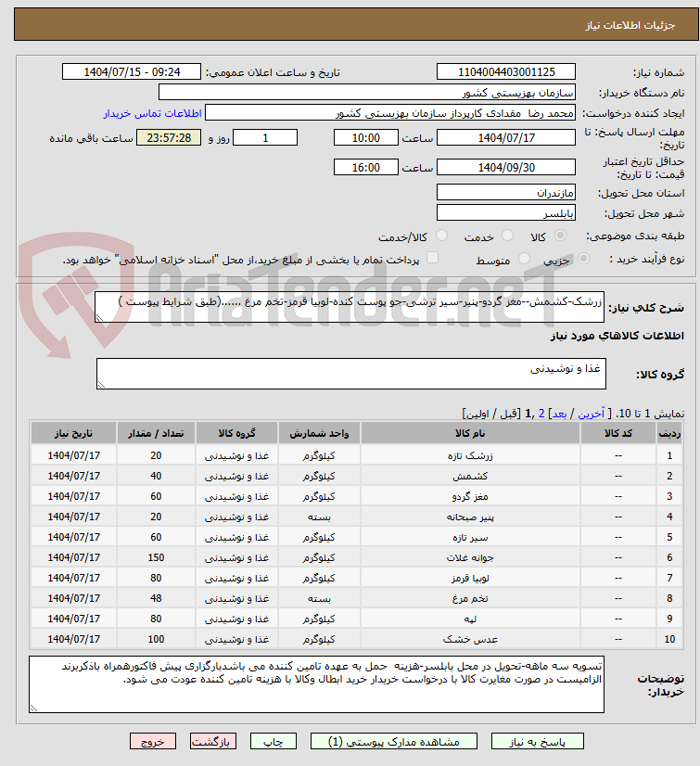Toggle the اسناد خزانه اسلامی payment checkbox

(x=432, y=258)
